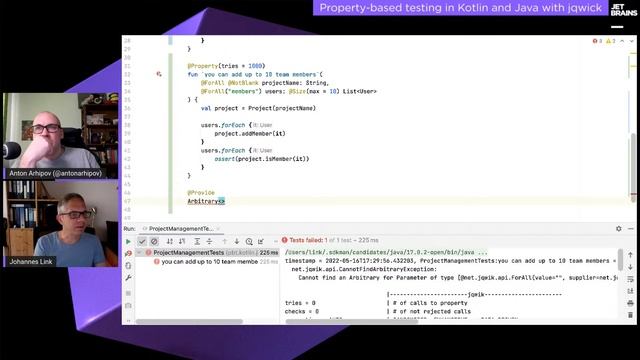This screenshot has width=640, height=360.
Task: Select ProjectManagementTests in test tree
Action: (207, 253)
